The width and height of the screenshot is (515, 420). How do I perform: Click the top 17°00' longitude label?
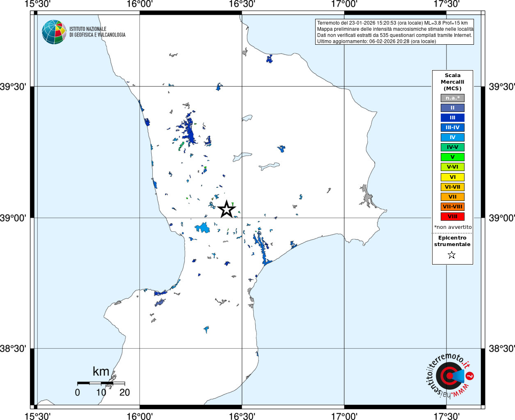(344, 4)
